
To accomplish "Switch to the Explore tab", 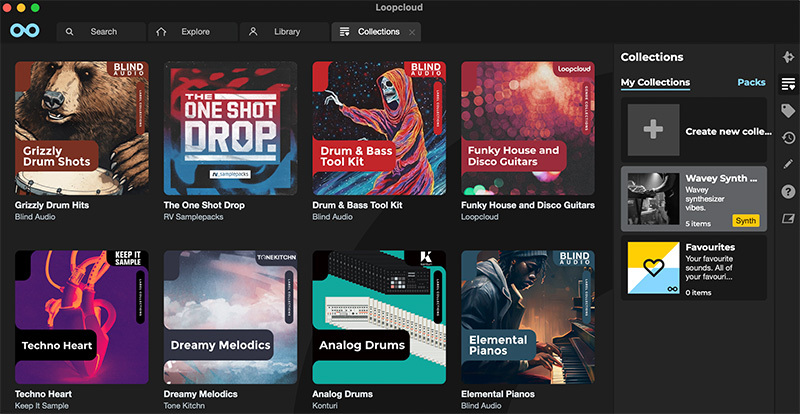I will 194,32.
